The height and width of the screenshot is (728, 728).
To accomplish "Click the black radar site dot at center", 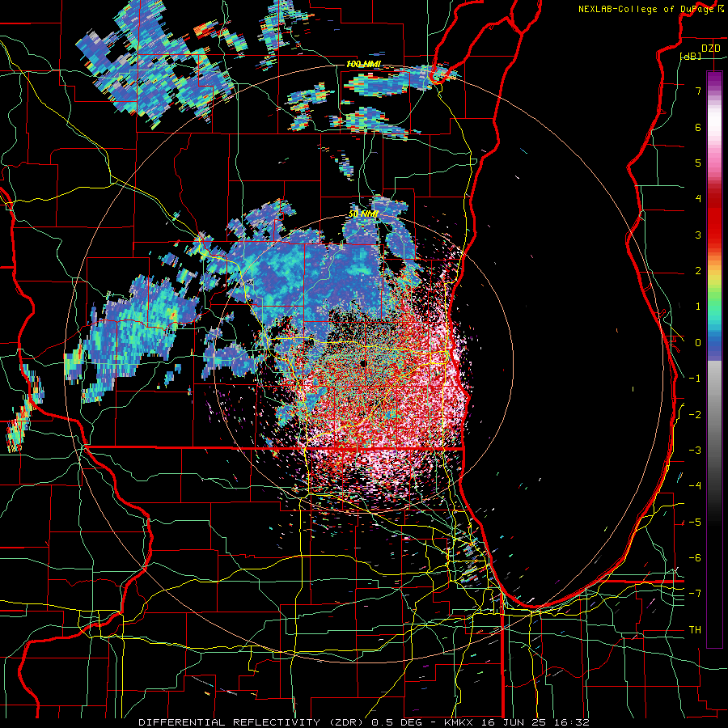I will coord(363,363).
